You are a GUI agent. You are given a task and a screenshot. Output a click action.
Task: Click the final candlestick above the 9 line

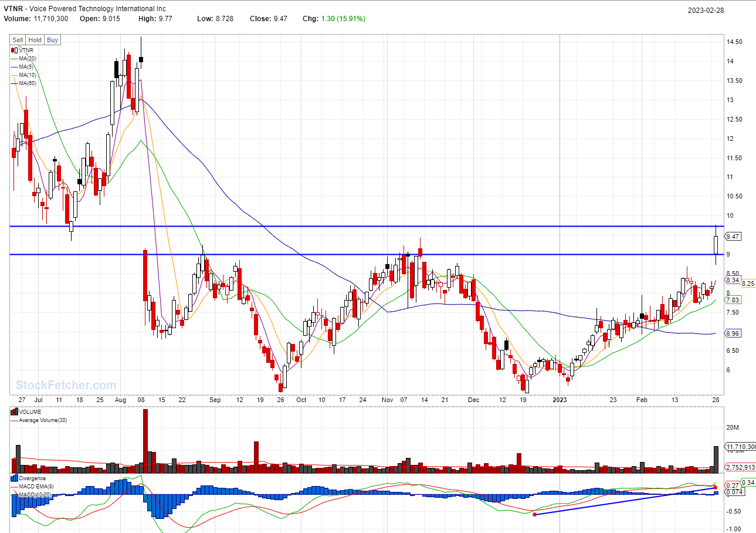[x=716, y=245]
